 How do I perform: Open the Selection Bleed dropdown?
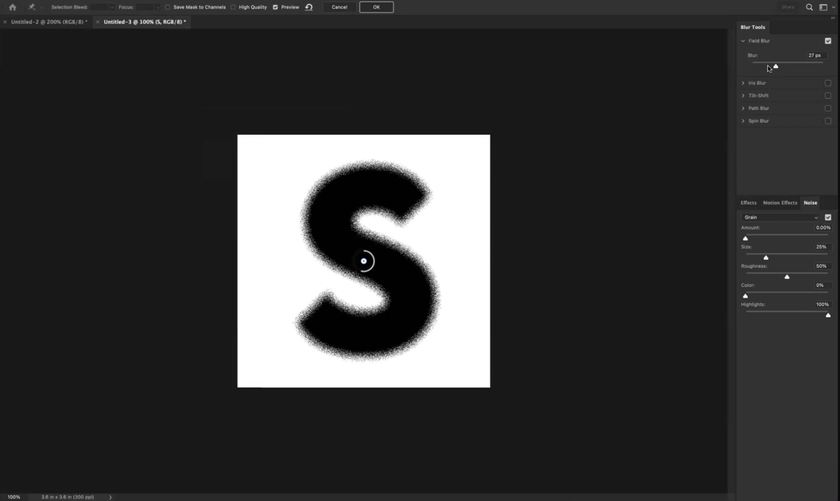pyautogui.click(x=102, y=7)
